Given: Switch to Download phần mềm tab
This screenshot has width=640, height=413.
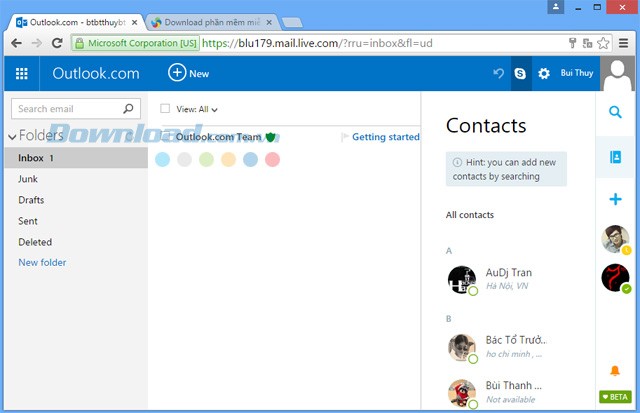Looking at the screenshot, I should [211, 22].
